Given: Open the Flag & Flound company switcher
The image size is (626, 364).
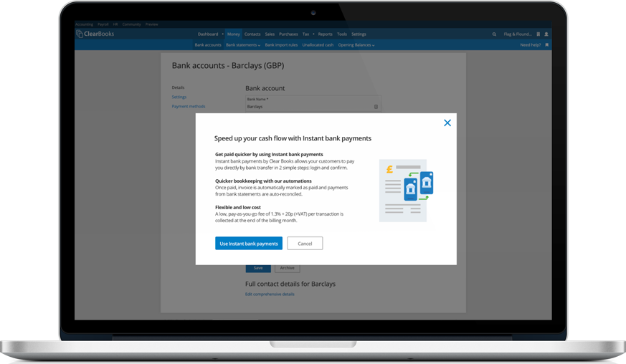Looking at the screenshot, I should click(518, 34).
